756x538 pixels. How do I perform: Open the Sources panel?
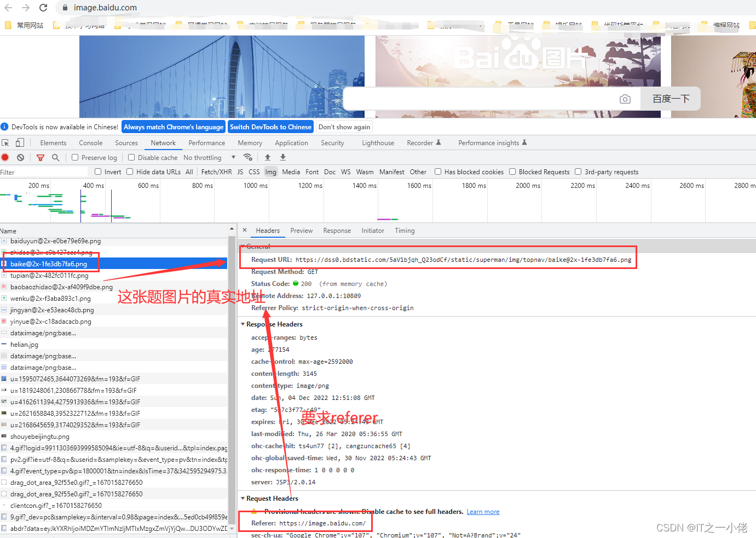tap(126, 143)
